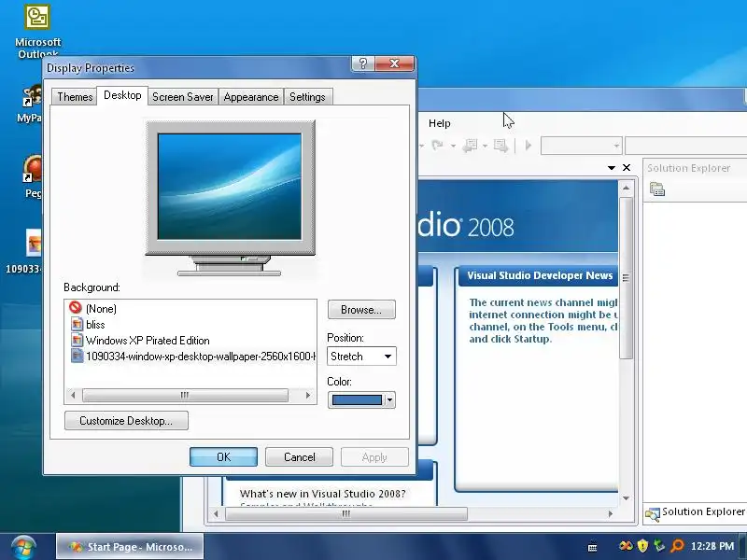This screenshot has height=560, width=747.
Task: Click the Apply button
Action: coord(374,457)
